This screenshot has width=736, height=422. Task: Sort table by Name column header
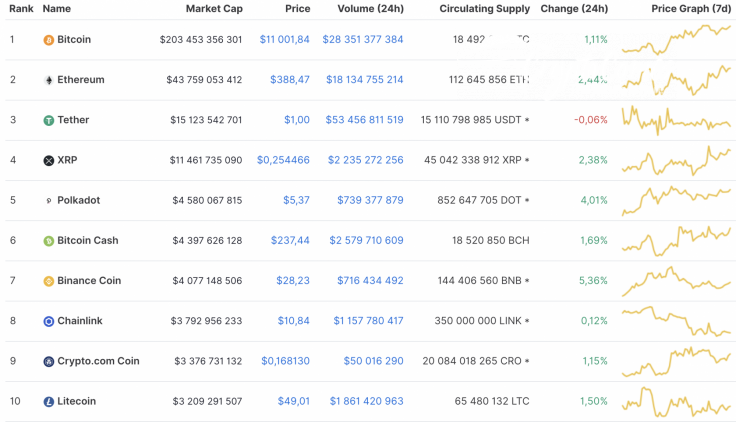[57, 8]
